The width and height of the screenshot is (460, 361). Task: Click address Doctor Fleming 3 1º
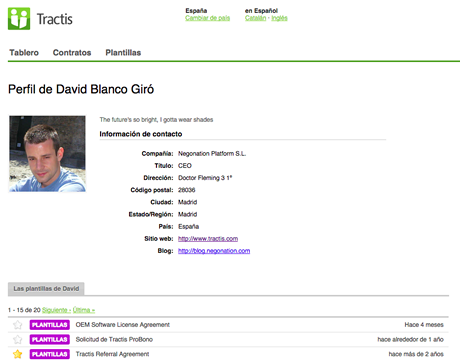[205, 178]
